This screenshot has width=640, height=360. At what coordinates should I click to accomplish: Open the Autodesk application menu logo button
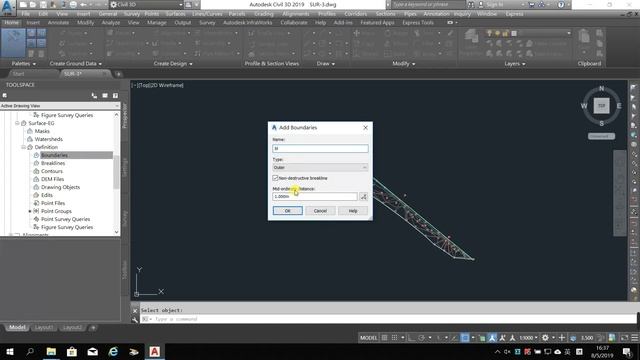8,7
